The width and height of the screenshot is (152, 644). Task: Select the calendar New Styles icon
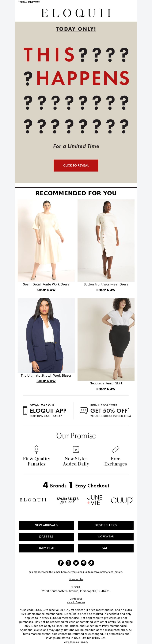coord(76,449)
